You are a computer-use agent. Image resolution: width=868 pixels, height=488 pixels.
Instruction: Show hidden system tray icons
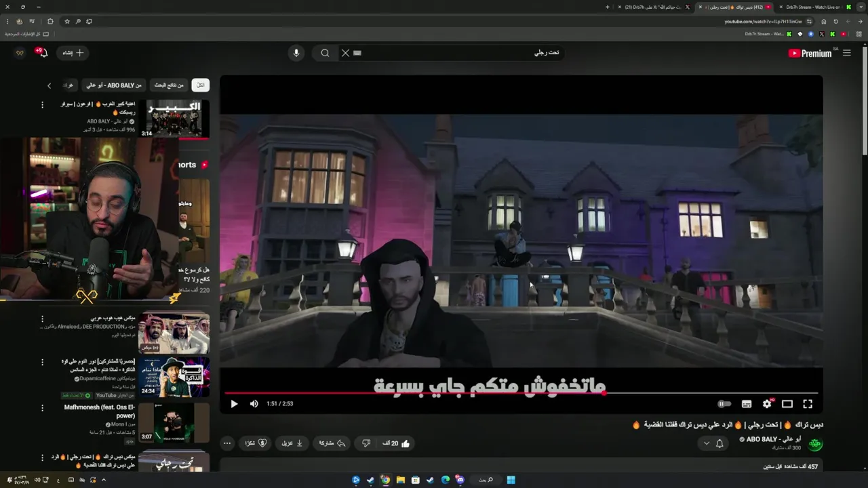click(104, 480)
